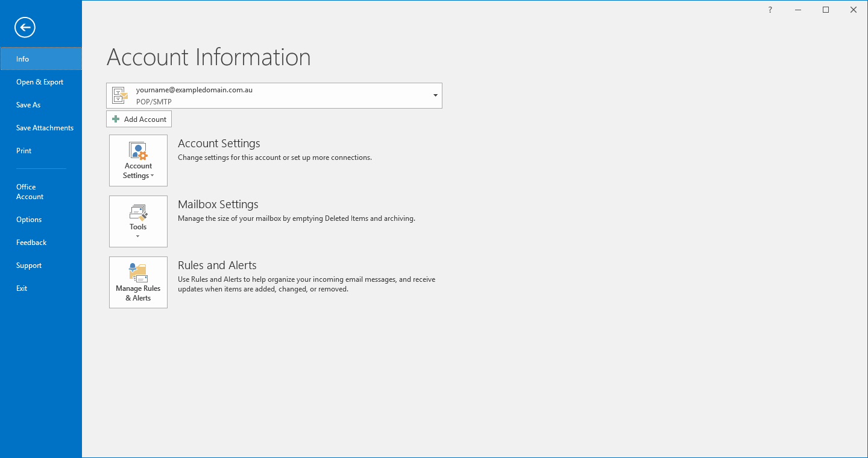This screenshot has width=868, height=458.
Task: Select Save Attachments in sidebar
Action: (45, 128)
